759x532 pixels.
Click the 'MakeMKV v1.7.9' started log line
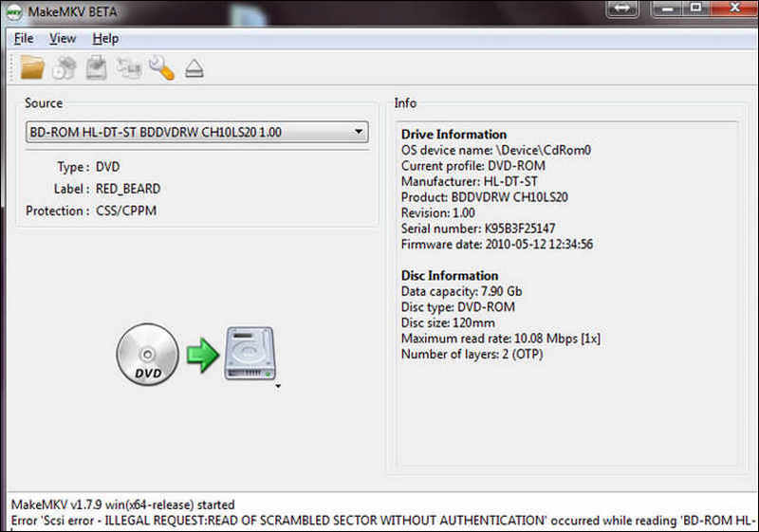(123, 504)
